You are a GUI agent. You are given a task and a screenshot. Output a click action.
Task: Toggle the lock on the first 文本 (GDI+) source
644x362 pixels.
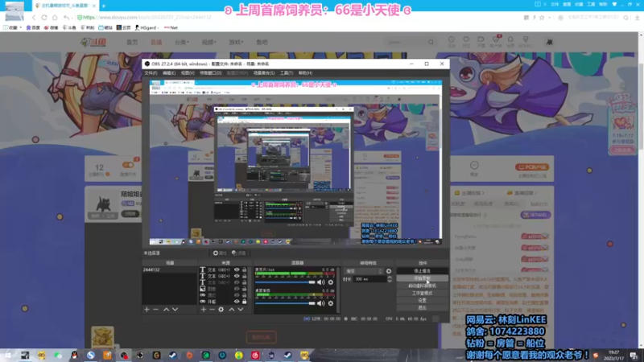pos(245,269)
